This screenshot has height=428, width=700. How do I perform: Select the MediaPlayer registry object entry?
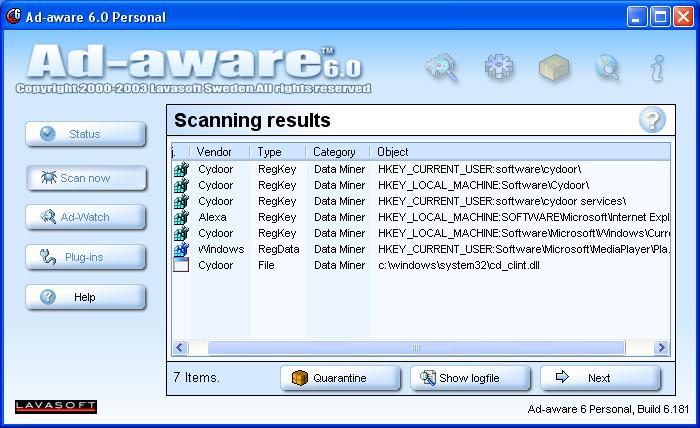(524, 249)
